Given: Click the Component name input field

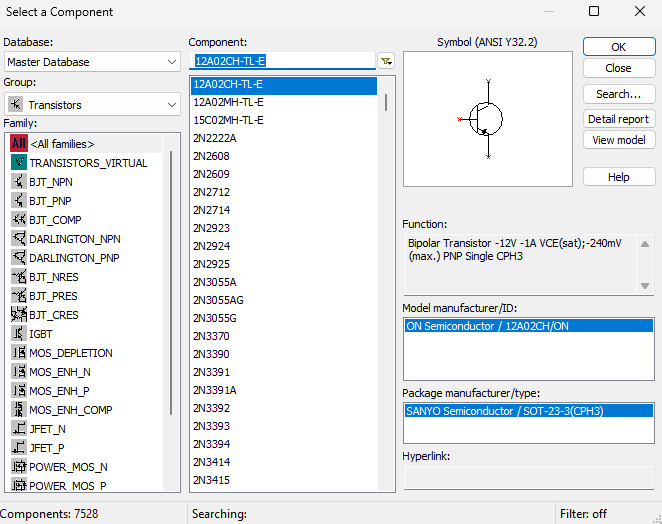Looking at the screenshot, I should (x=281, y=61).
